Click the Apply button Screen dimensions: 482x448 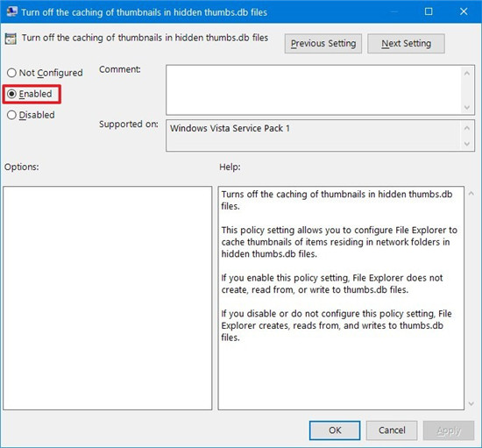coord(449,430)
